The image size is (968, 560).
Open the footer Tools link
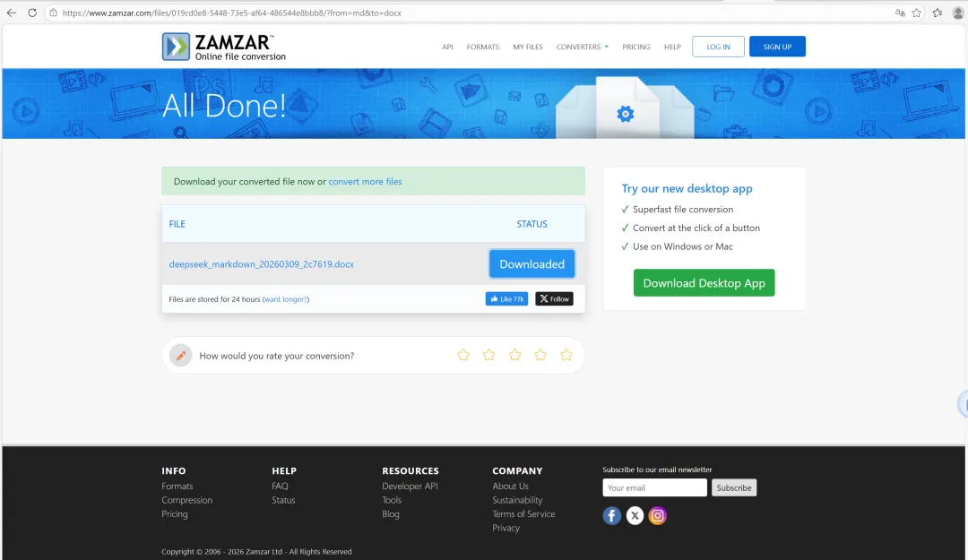point(392,500)
